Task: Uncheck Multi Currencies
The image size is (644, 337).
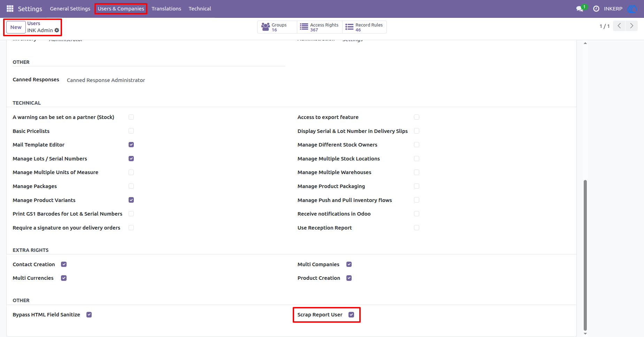Action: [64, 278]
